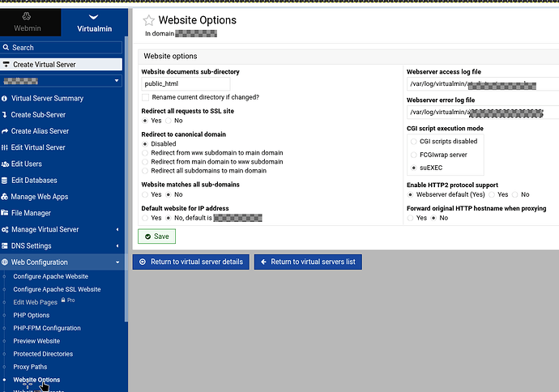Click the Create Virtual Server icon
The width and height of the screenshot is (559, 392).
pyautogui.click(x=6, y=65)
